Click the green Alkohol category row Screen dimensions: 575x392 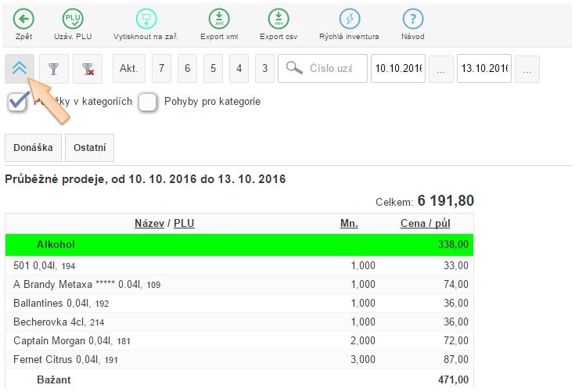click(239, 245)
